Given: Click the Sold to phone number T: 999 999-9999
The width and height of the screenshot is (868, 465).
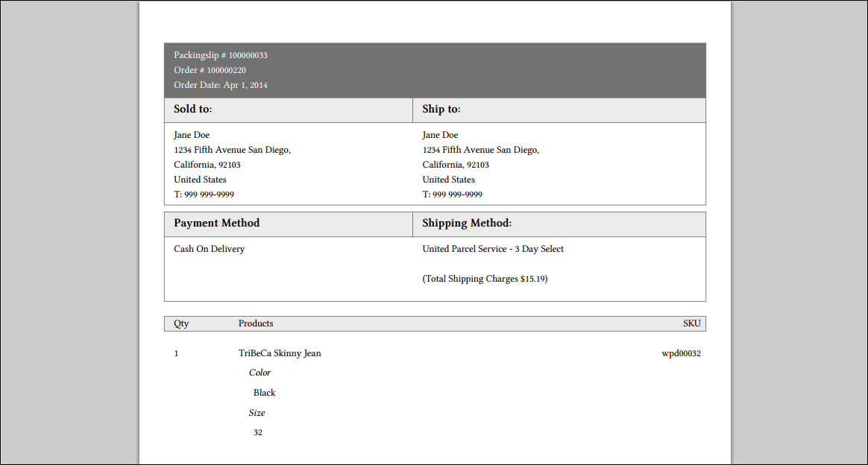Looking at the screenshot, I should click(204, 194).
